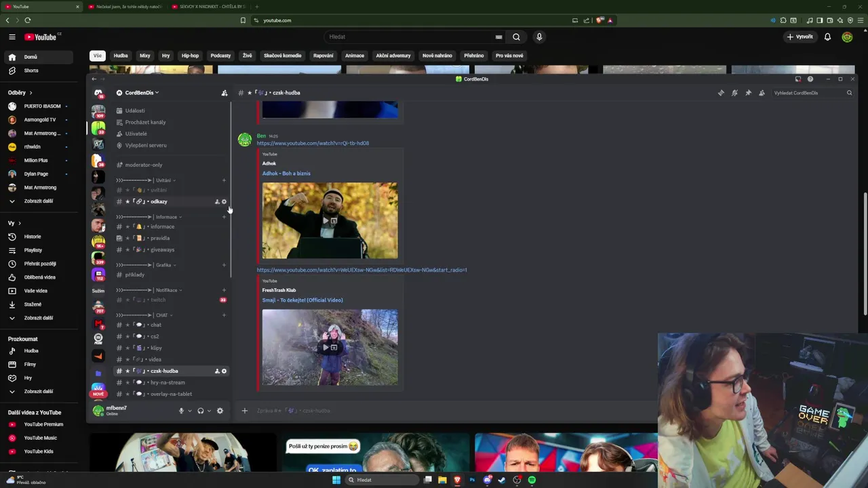Open headphone output options chevron
This screenshot has height=488, width=868.
coord(210,411)
